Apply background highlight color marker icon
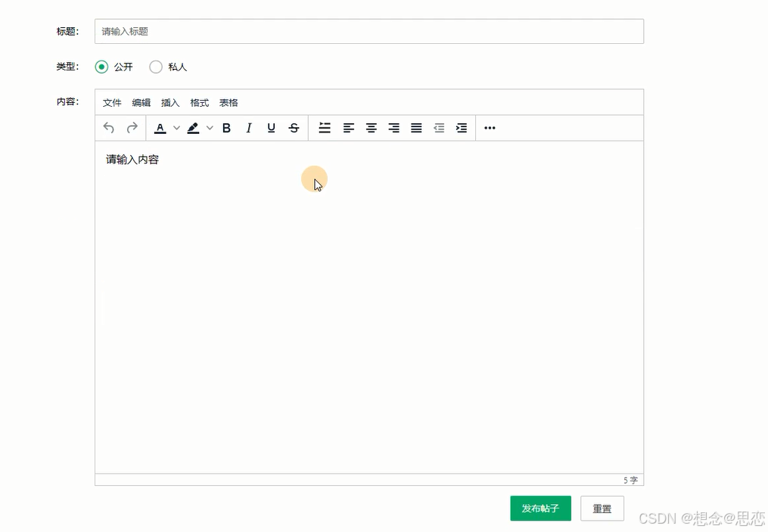 (x=193, y=128)
